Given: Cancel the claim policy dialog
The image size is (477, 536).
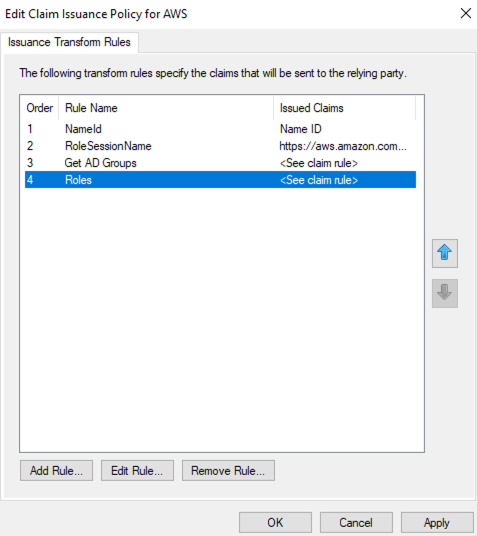Looking at the screenshot, I should [356, 522].
